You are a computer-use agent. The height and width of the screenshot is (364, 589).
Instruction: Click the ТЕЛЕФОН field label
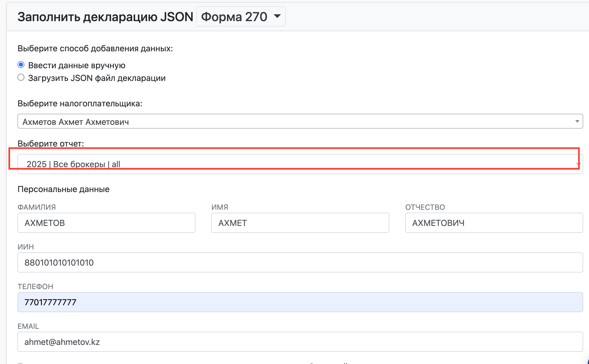[x=35, y=286]
